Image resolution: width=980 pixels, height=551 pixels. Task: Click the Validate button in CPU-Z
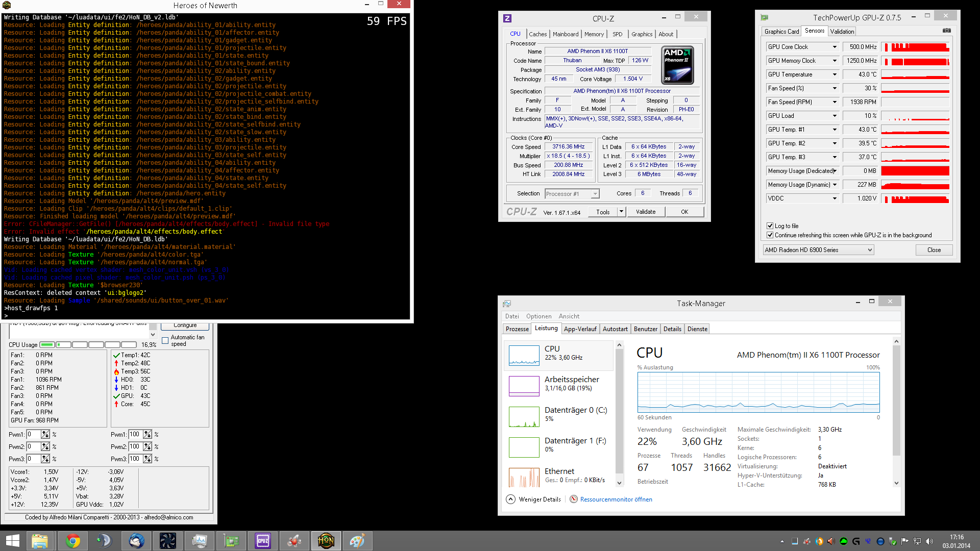(646, 212)
